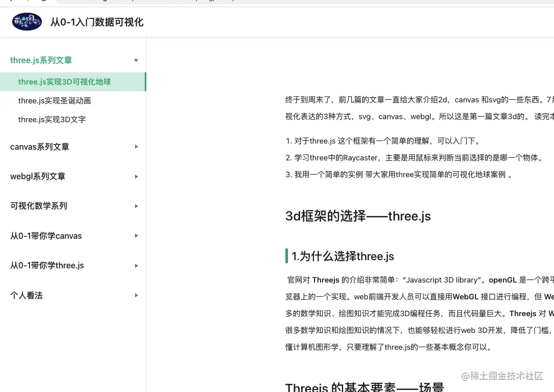Image resolution: width=554 pixels, height=392 pixels.
Task: Expand the 个人看法 section
Action: click(136, 295)
